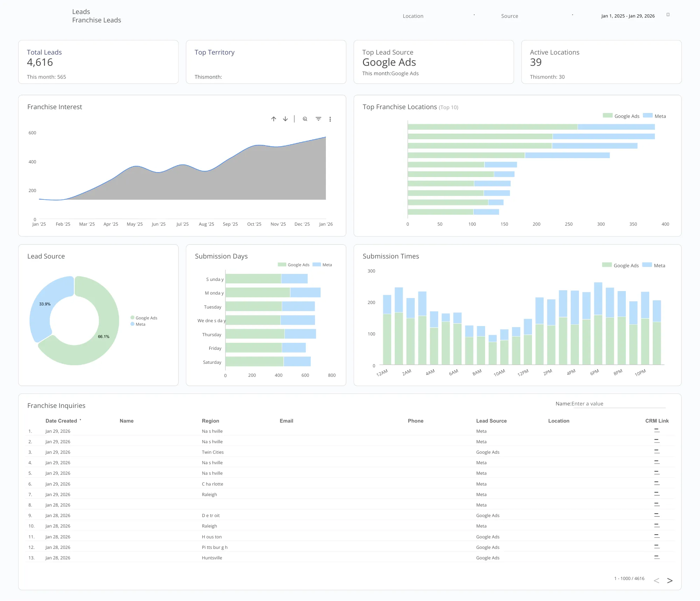
Task: Select the Twin Cities region cell
Action: tap(213, 452)
